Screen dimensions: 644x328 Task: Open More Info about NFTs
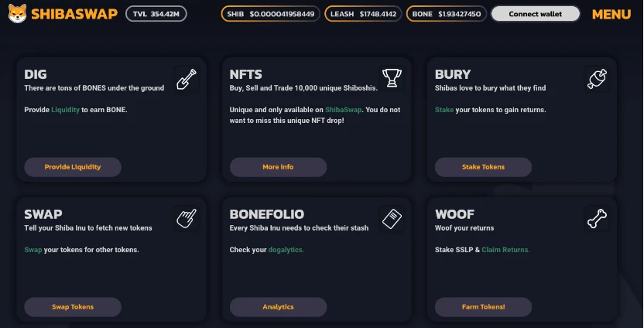coord(278,166)
